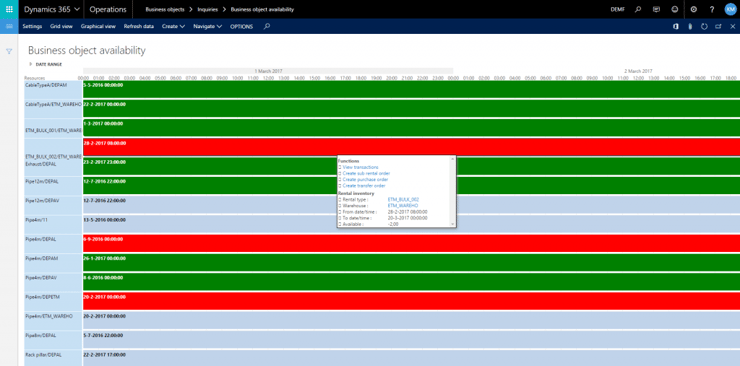Open the messages icon in top bar

click(656, 9)
